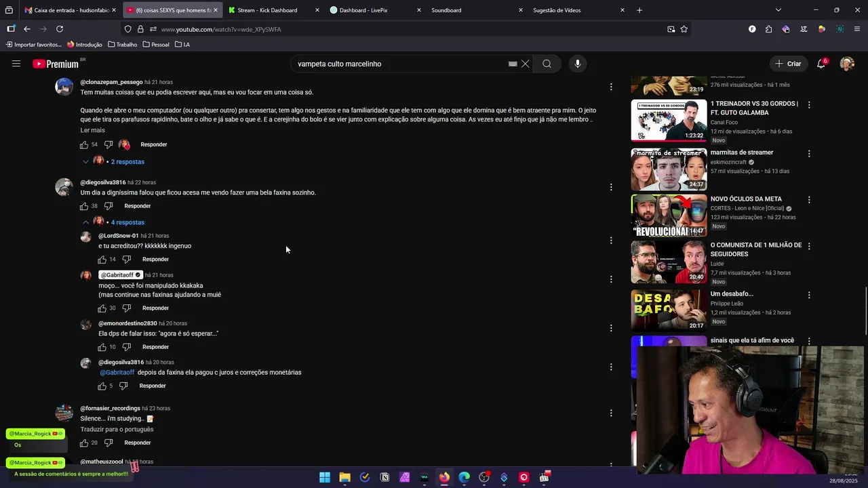This screenshot has height=488, width=868.
Task: Expand the comment with Ler mais
Action: coord(93,130)
